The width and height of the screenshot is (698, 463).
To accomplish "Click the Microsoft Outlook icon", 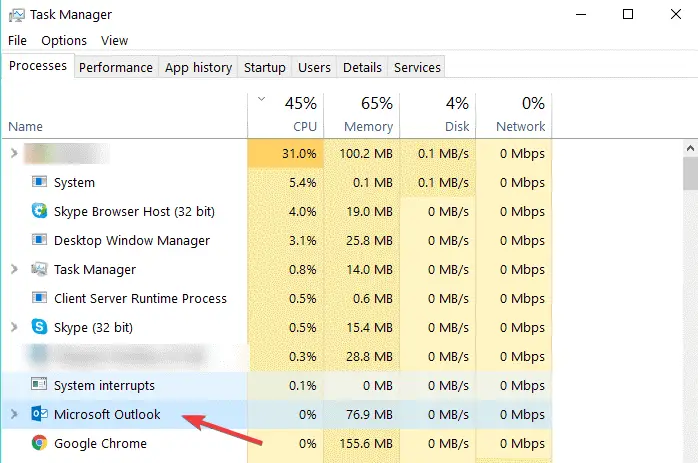I will pyautogui.click(x=39, y=414).
